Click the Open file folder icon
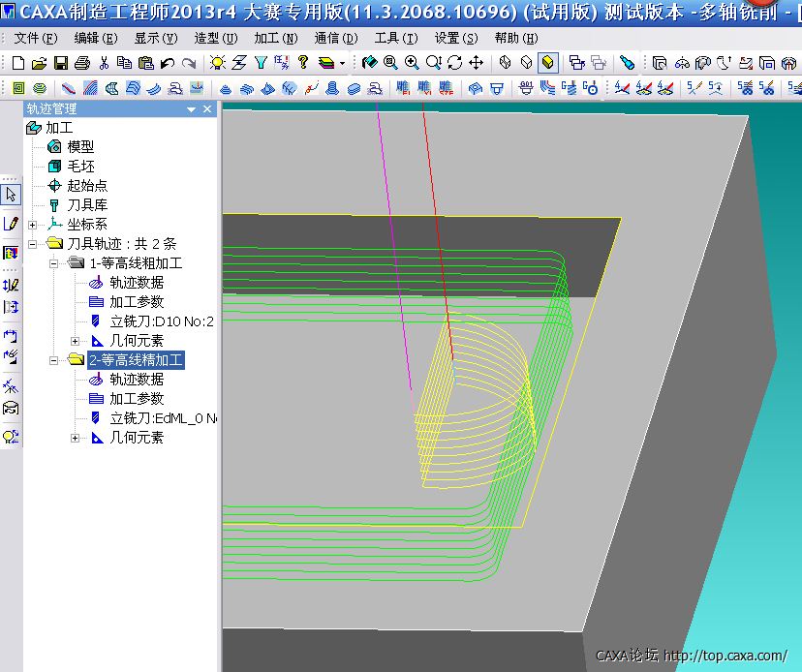802x672 pixels. tap(39, 63)
